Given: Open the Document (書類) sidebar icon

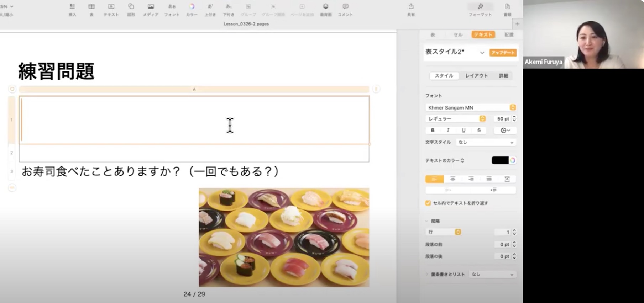Looking at the screenshot, I should click(507, 9).
